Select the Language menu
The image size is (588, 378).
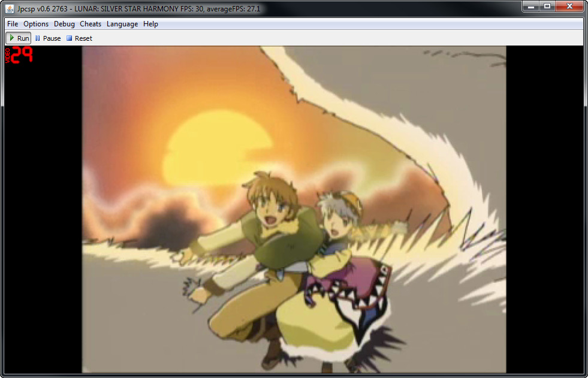click(x=122, y=24)
